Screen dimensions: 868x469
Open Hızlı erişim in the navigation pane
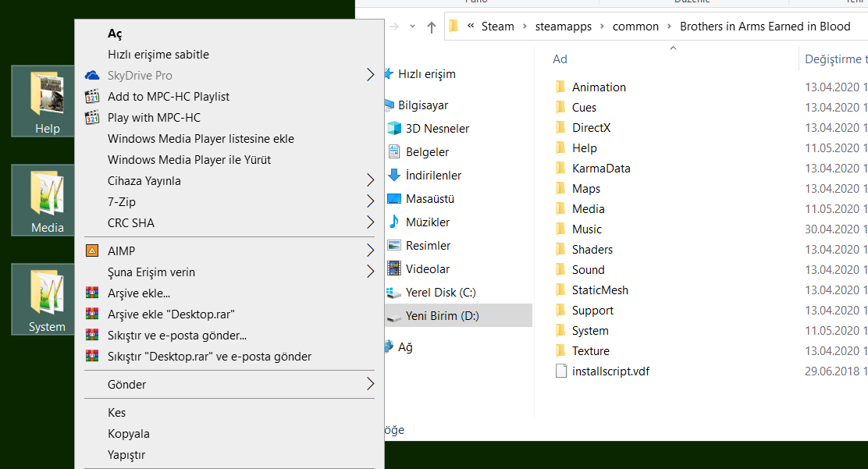point(426,73)
